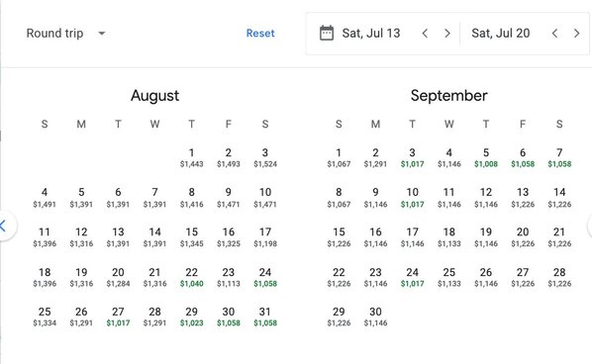Click the calendar icon beside Sat, Jul 13
592x364 pixels.
pyautogui.click(x=327, y=34)
